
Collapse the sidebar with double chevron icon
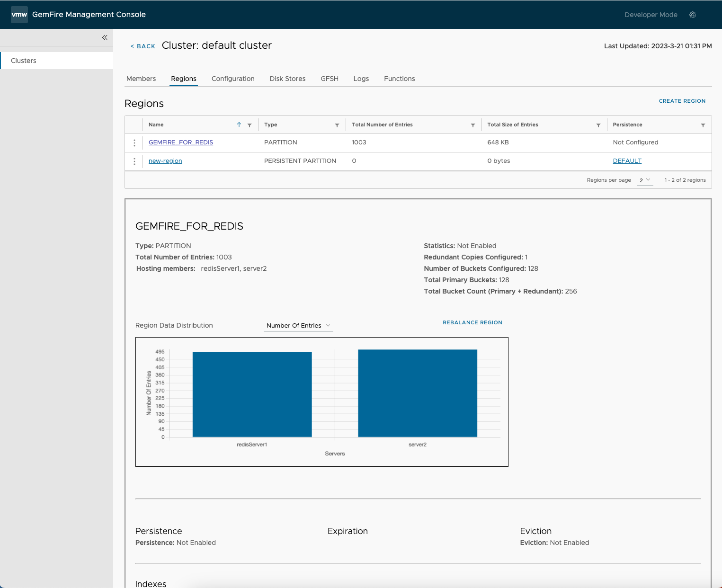click(x=105, y=37)
